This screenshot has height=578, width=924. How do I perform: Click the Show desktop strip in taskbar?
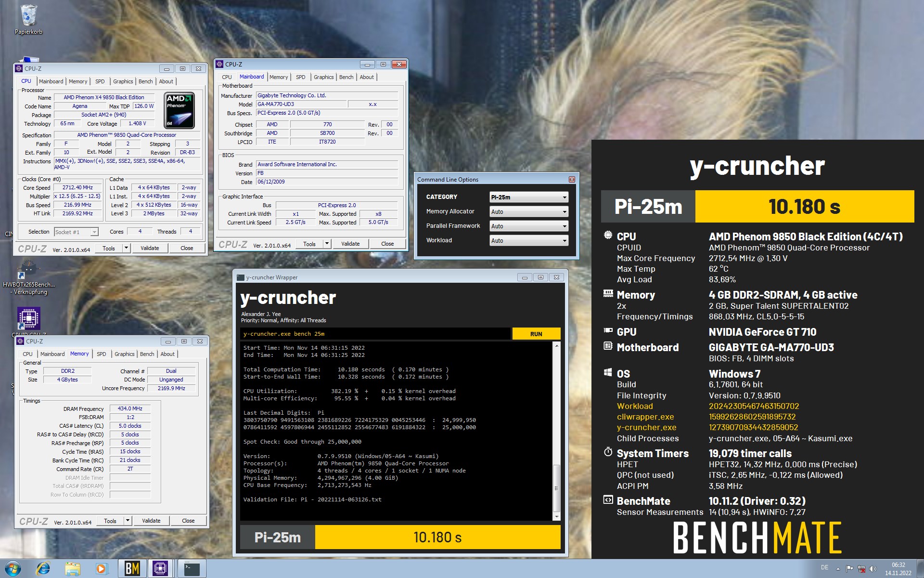[x=920, y=569]
